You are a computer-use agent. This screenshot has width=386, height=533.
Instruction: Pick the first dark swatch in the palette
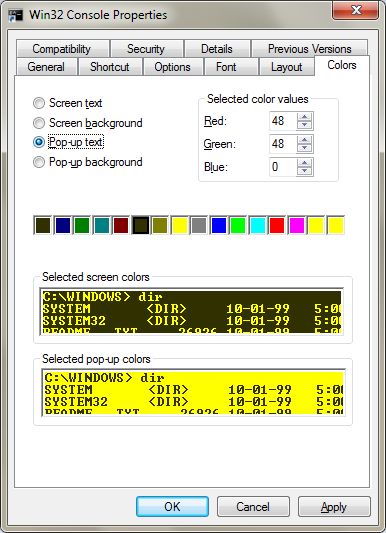click(x=43, y=225)
